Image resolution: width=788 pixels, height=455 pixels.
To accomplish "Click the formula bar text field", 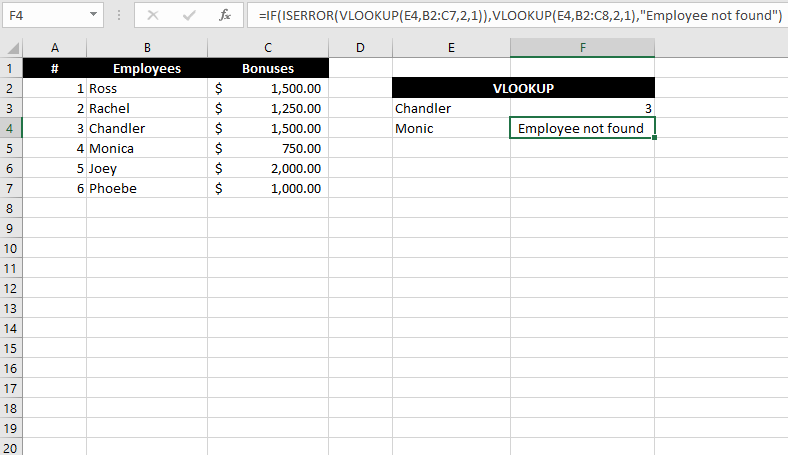I will (518, 15).
